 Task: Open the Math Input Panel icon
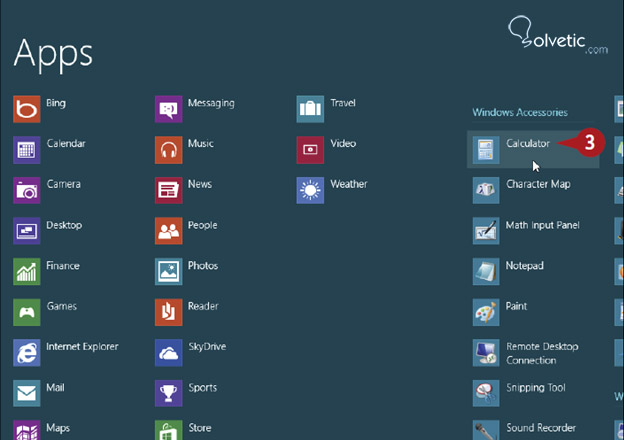pyautogui.click(x=486, y=231)
